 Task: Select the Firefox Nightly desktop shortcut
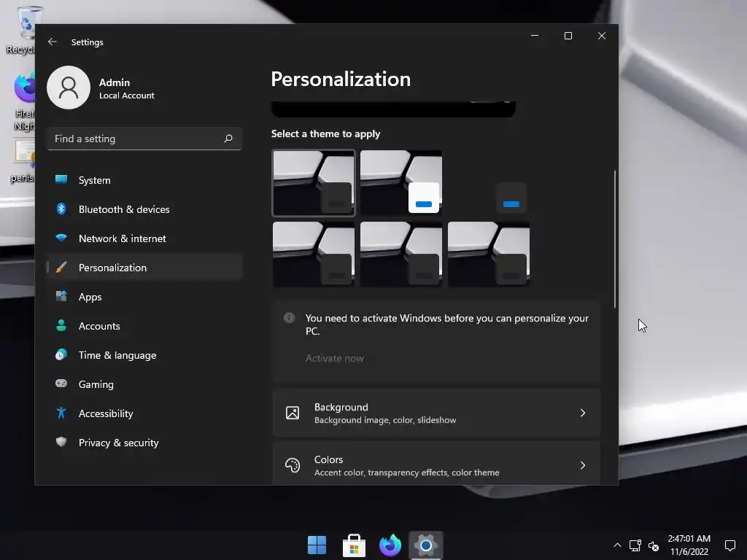pyautogui.click(x=23, y=101)
